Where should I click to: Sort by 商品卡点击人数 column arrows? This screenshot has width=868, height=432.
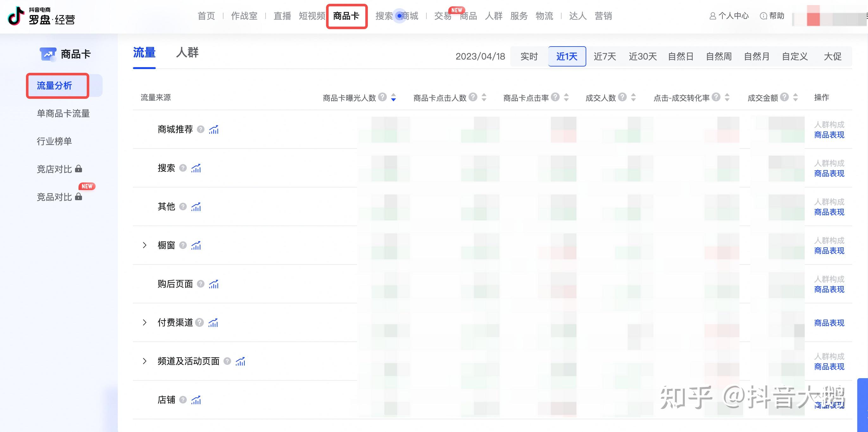484,98
